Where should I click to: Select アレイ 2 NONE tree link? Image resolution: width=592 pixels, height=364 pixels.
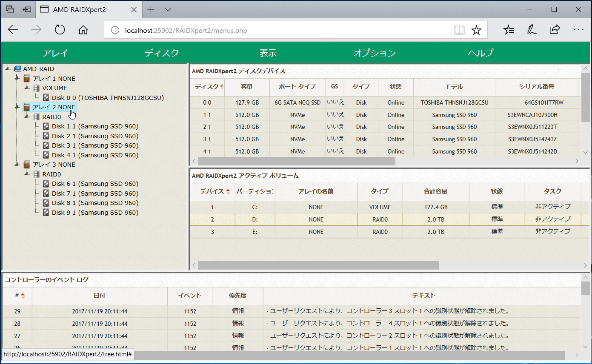tap(54, 107)
